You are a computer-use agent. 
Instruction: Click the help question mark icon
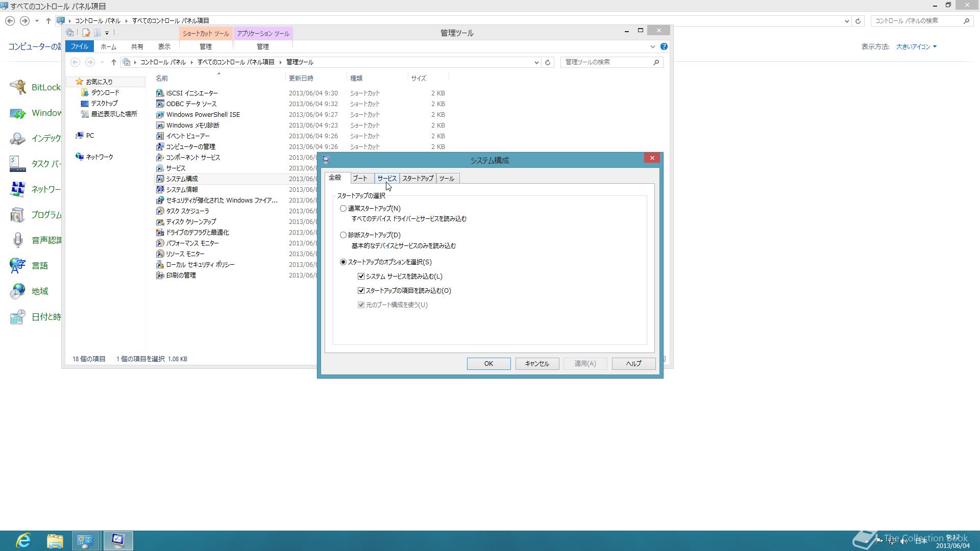[x=664, y=46]
